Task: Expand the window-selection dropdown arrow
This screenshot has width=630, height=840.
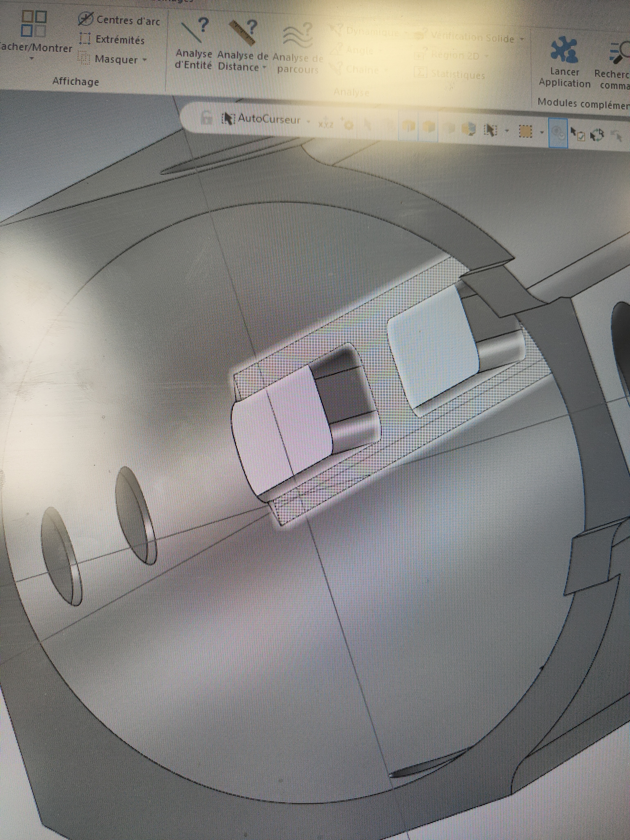Action: (542, 132)
